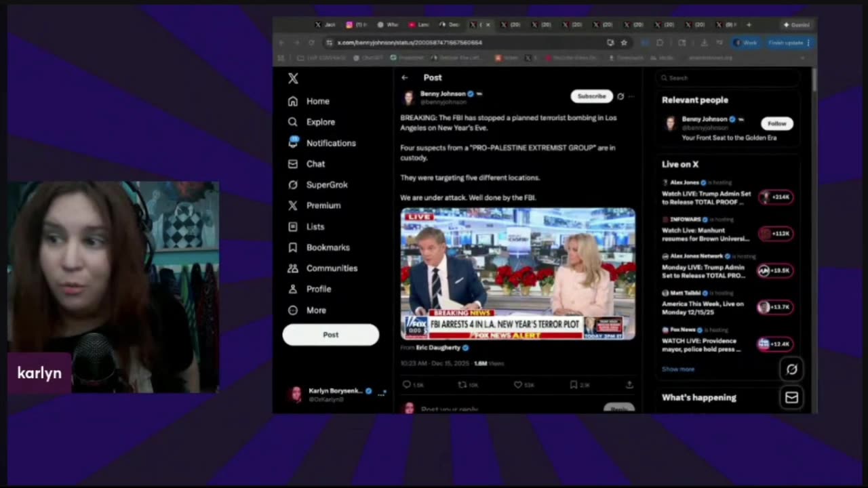
Task: Open Benny Johnson's avatar on the post
Action: (408, 98)
